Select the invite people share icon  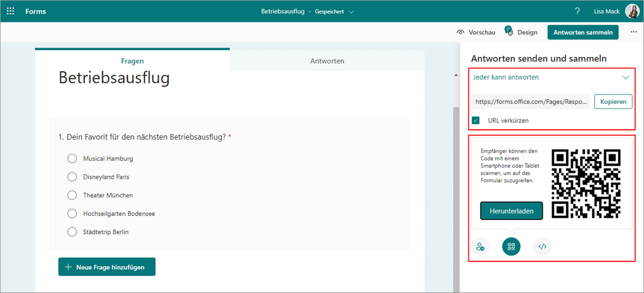(x=480, y=247)
